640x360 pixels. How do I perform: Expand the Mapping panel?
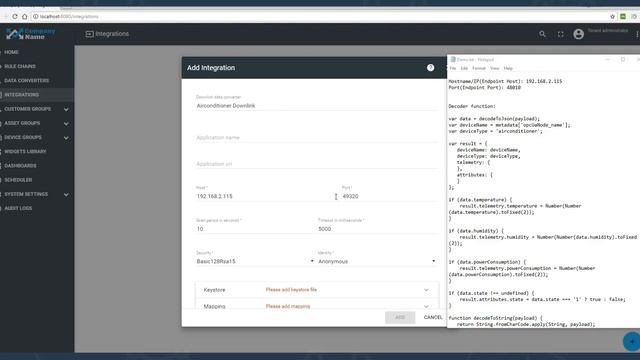point(316,306)
